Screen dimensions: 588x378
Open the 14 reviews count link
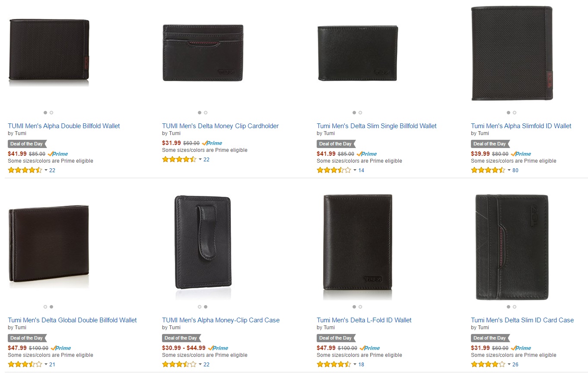click(361, 170)
